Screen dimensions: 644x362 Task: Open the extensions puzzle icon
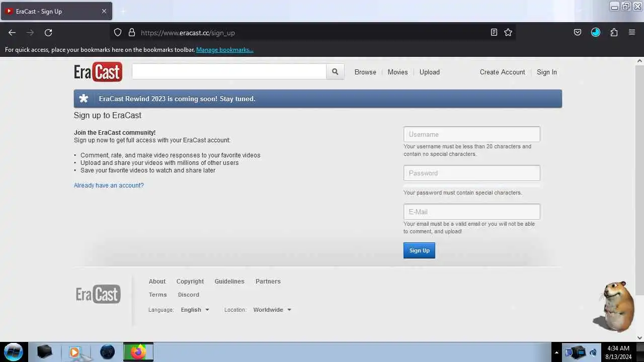point(614,33)
